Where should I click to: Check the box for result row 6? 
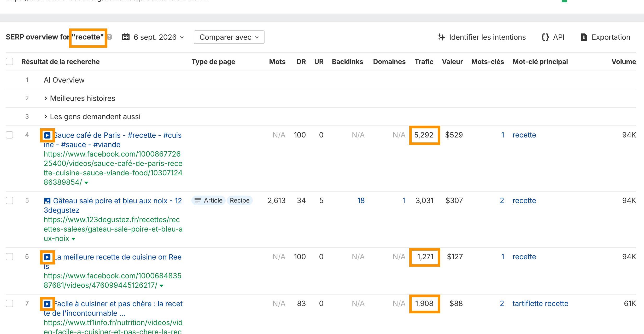[x=9, y=257]
